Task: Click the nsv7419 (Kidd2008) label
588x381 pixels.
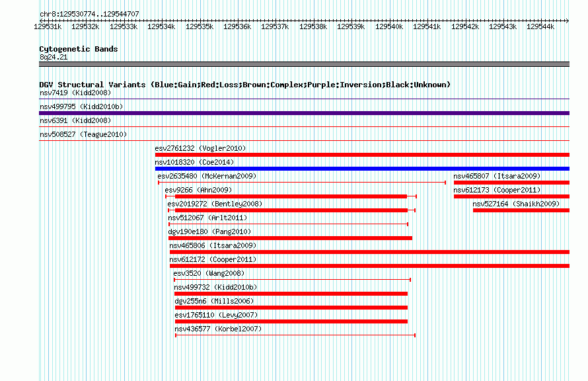Action: (x=75, y=93)
